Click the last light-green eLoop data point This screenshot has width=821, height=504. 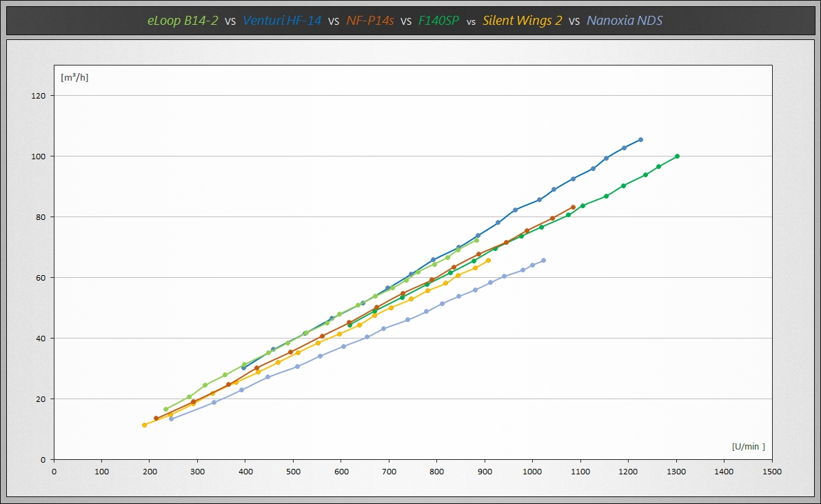[x=476, y=240]
